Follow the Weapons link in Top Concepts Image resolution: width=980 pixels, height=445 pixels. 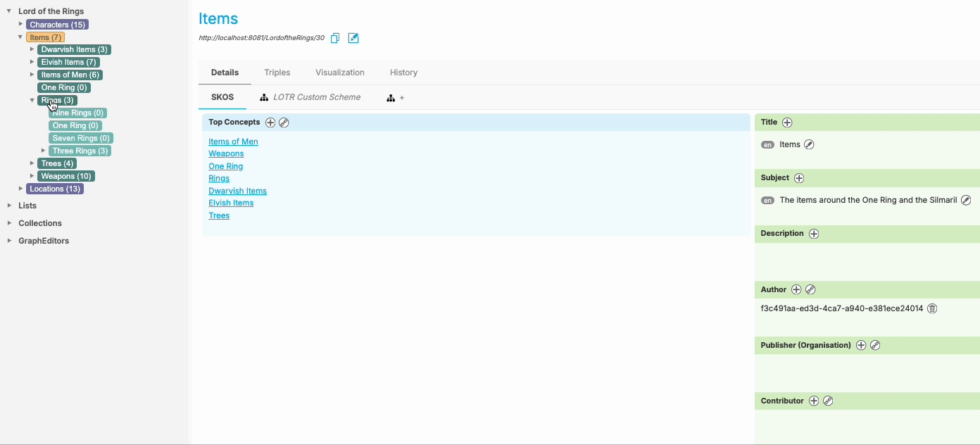pyautogui.click(x=226, y=153)
